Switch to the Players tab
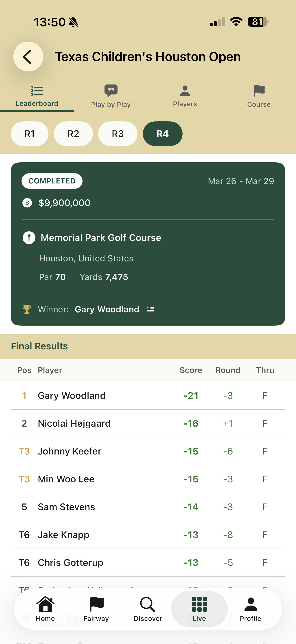The image size is (296, 644). point(185,96)
